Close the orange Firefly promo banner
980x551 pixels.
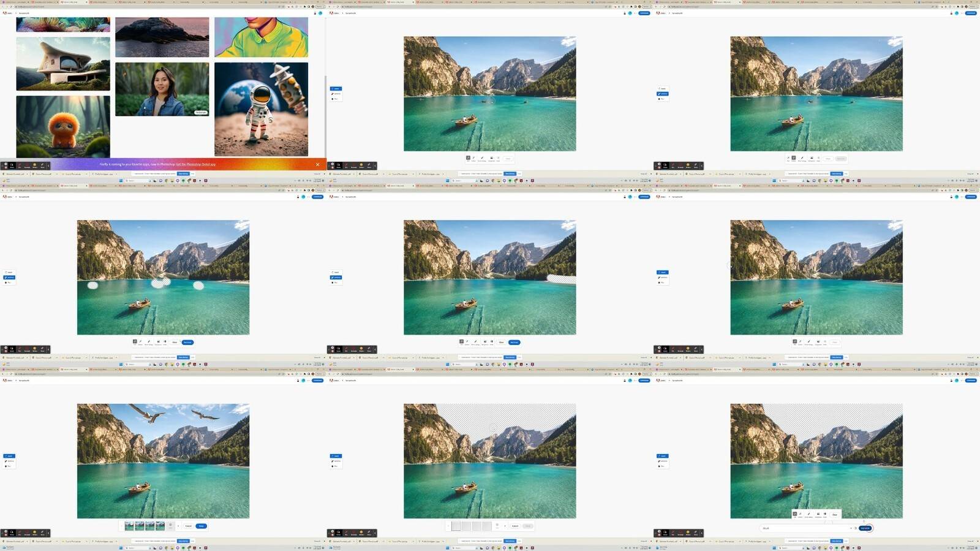coord(317,164)
